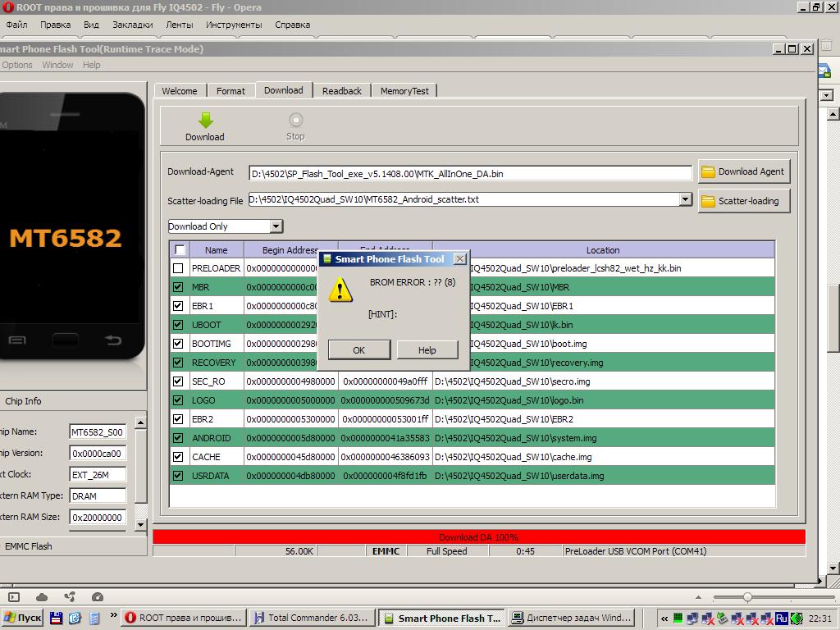The image size is (840, 630).
Task: Click the Scatter-loading folder button
Action: [x=744, y=201]
